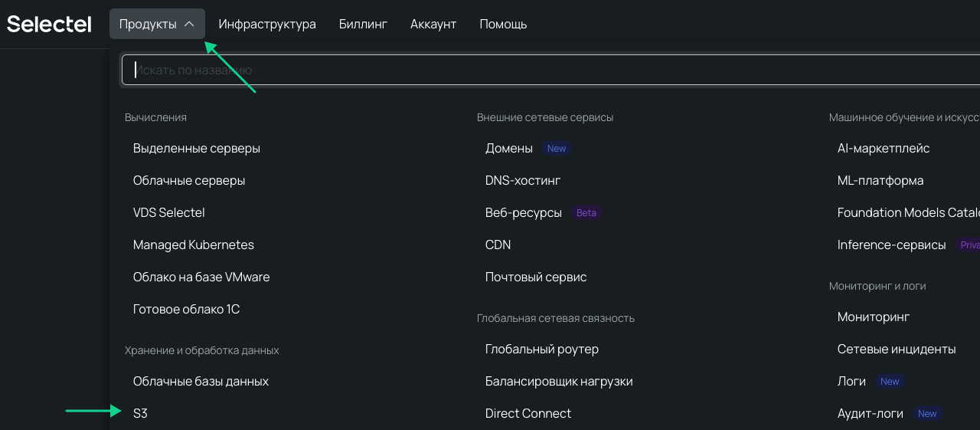Open Мониторинг product
Viewport: 980px width, 430px height.
pos(874,317)
